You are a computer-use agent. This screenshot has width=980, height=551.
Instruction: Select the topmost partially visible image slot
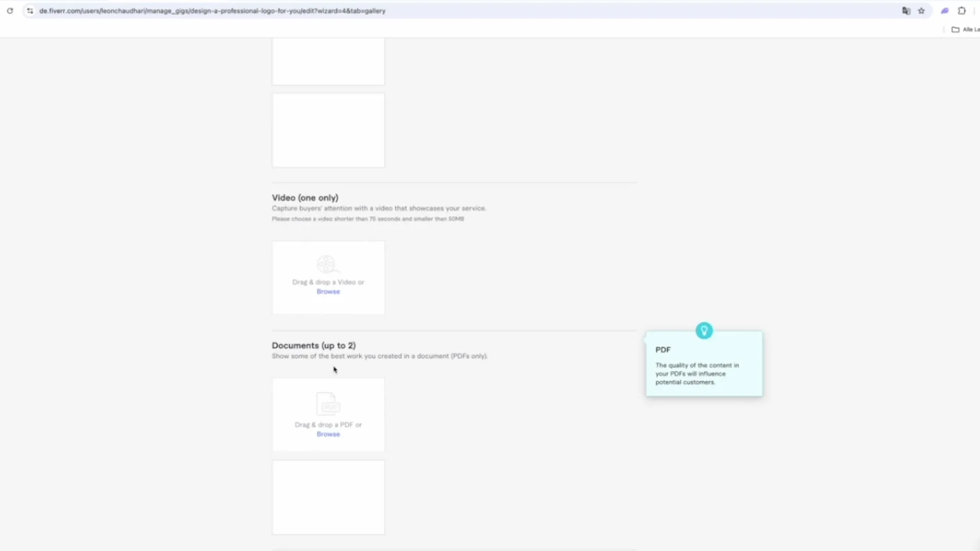pos(328,61)
